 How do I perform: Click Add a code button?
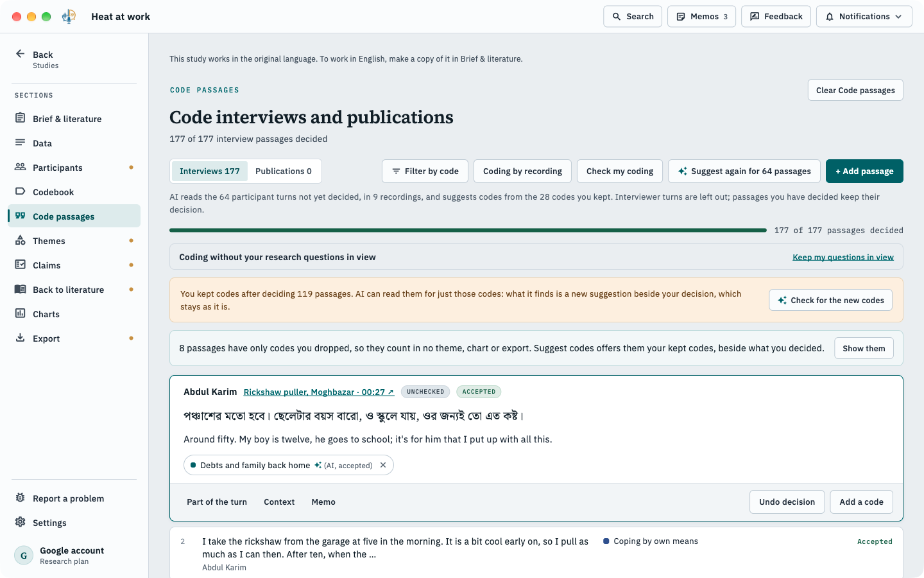click(x=861, y=502)
